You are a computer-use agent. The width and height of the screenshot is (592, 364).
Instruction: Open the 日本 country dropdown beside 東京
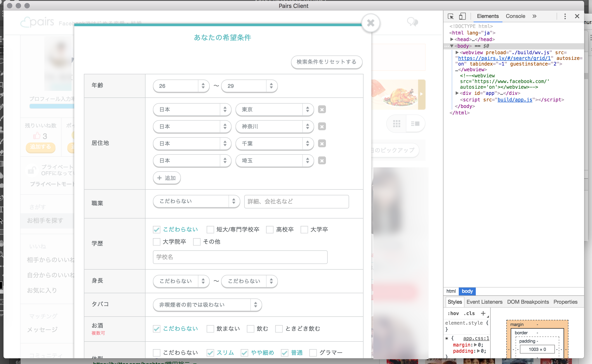pos(192,109)
